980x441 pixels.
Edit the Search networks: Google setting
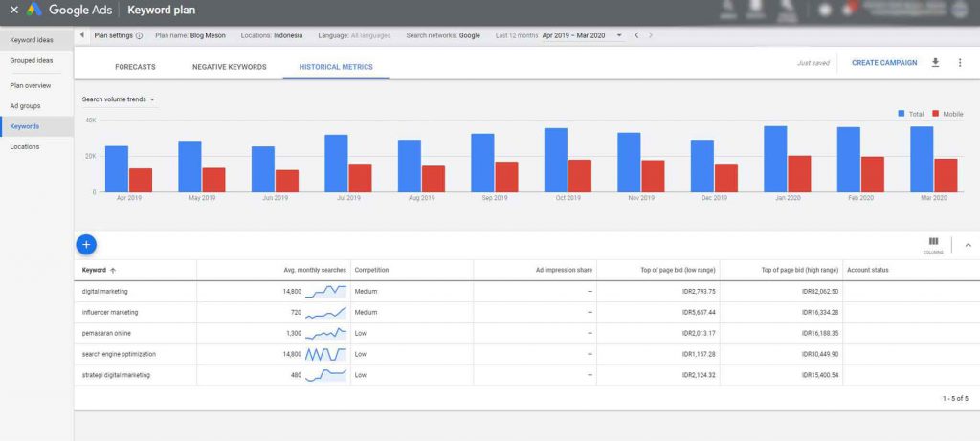pos(443,35)
